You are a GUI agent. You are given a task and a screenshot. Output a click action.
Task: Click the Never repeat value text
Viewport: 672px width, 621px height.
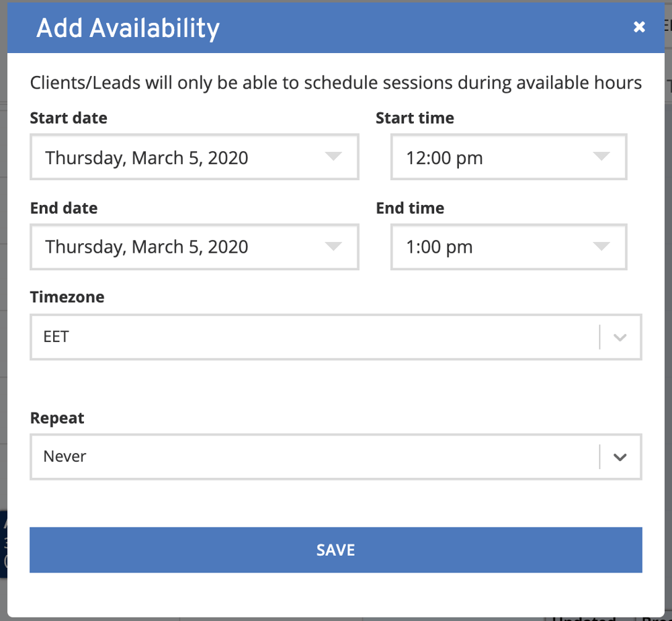point(65,456)
